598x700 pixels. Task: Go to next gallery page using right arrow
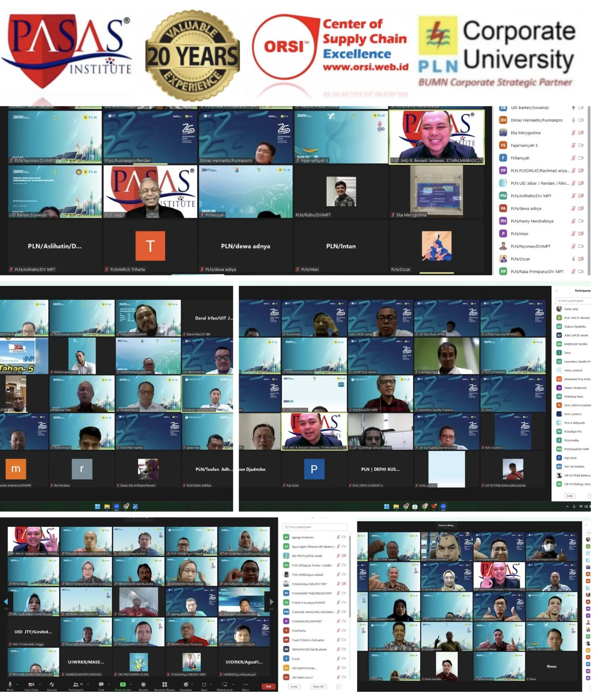click(272, 601)
